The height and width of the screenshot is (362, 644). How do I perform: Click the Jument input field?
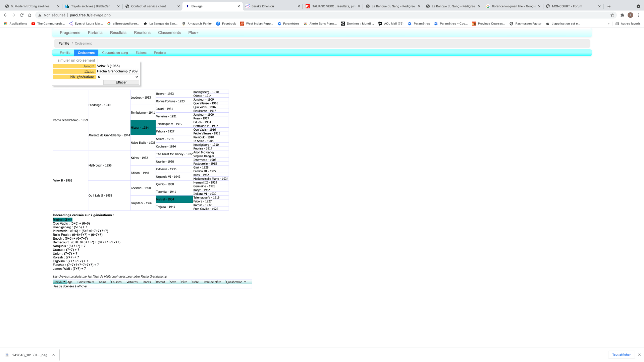117,66
